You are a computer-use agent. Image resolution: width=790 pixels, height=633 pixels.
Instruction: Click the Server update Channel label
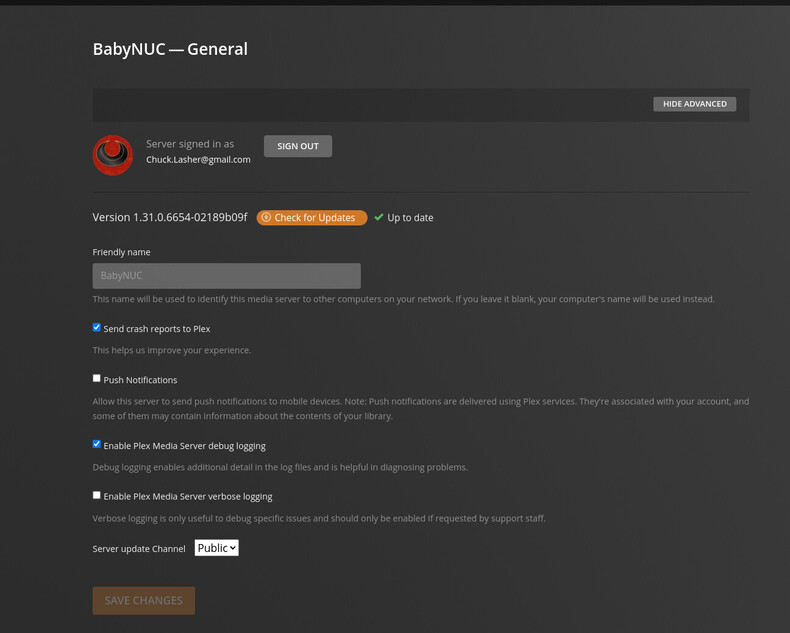click(x=139, y=549)
